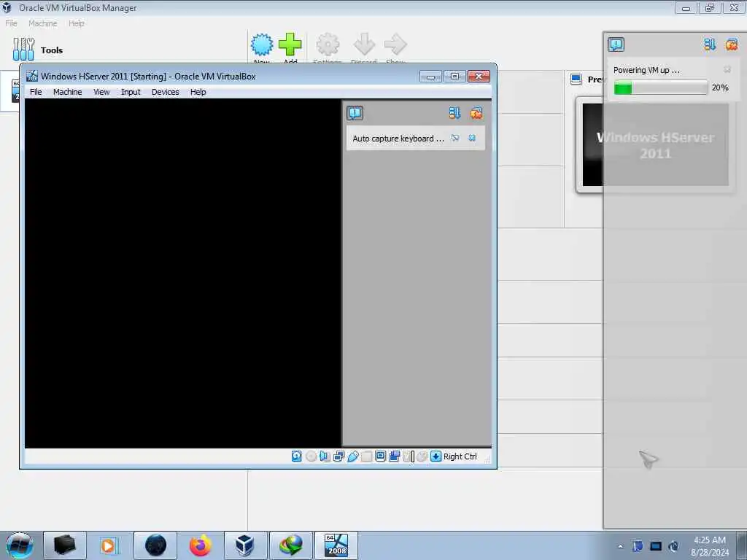Click the Powering VM up progress bar
The image size is (747, 560).
[x=661, y=87]
